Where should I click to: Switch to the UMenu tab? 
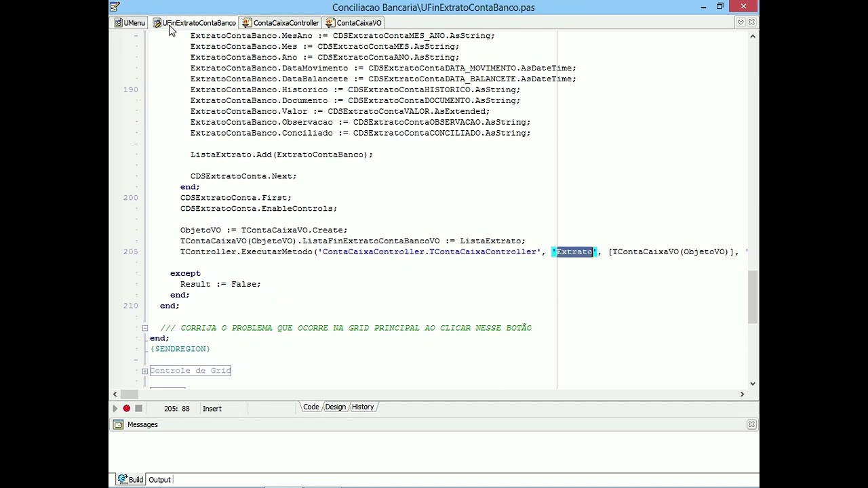coord(130,23)
